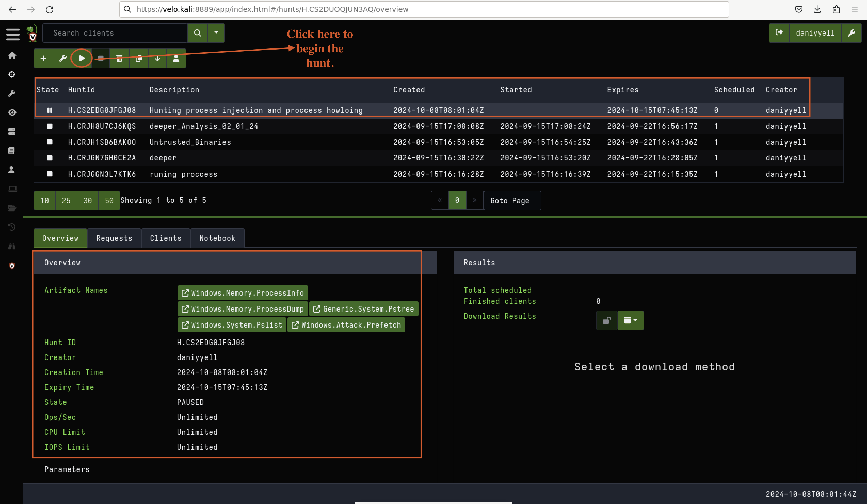This screenshot has width=867, height=504.
Task: Run the hunt with play button
Action: tap(82, 59)
